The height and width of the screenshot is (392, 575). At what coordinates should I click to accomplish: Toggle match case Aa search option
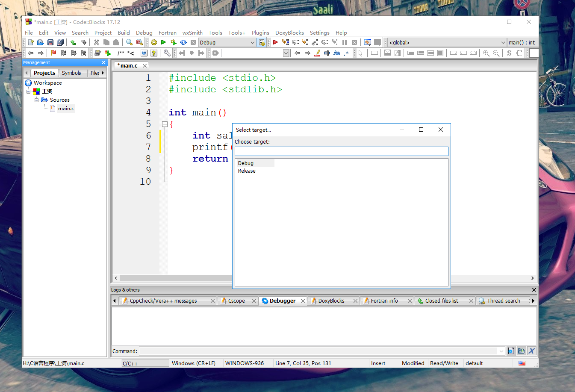coord(336,53)
